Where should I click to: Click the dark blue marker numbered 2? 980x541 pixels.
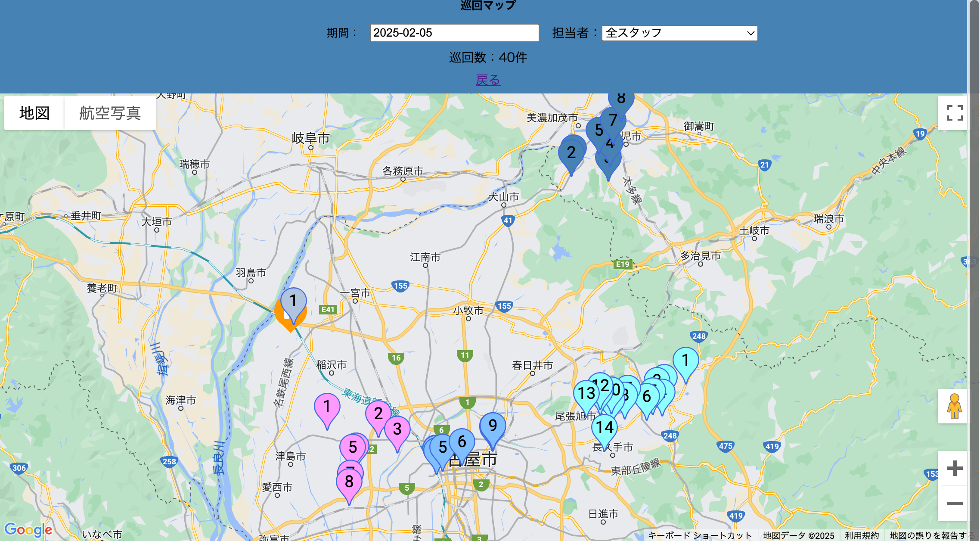click(571, 153)
